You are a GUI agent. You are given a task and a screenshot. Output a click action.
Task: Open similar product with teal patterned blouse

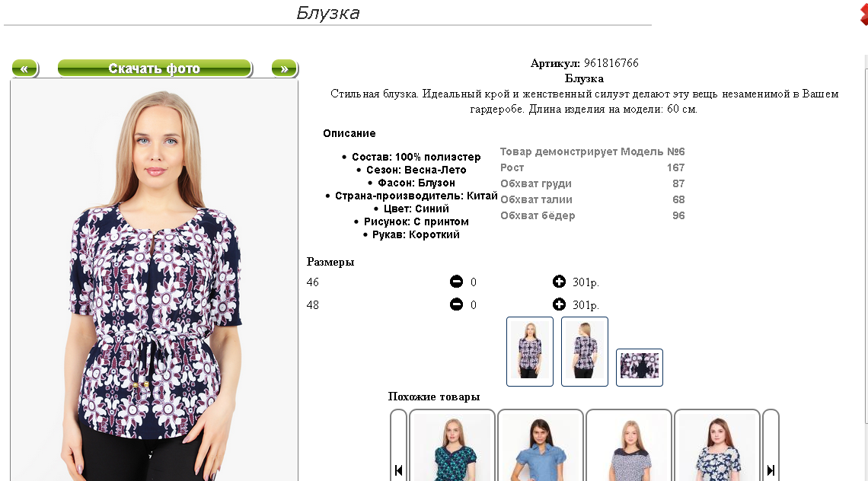(x=452, y=445)
